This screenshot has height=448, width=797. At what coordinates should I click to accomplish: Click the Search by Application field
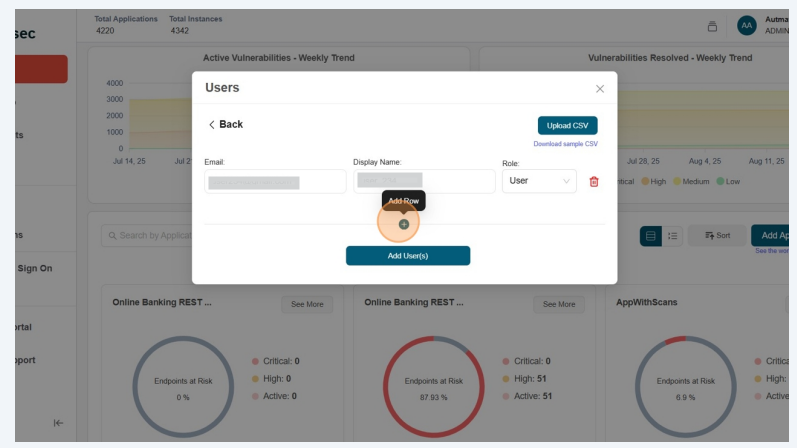(147, 235)
